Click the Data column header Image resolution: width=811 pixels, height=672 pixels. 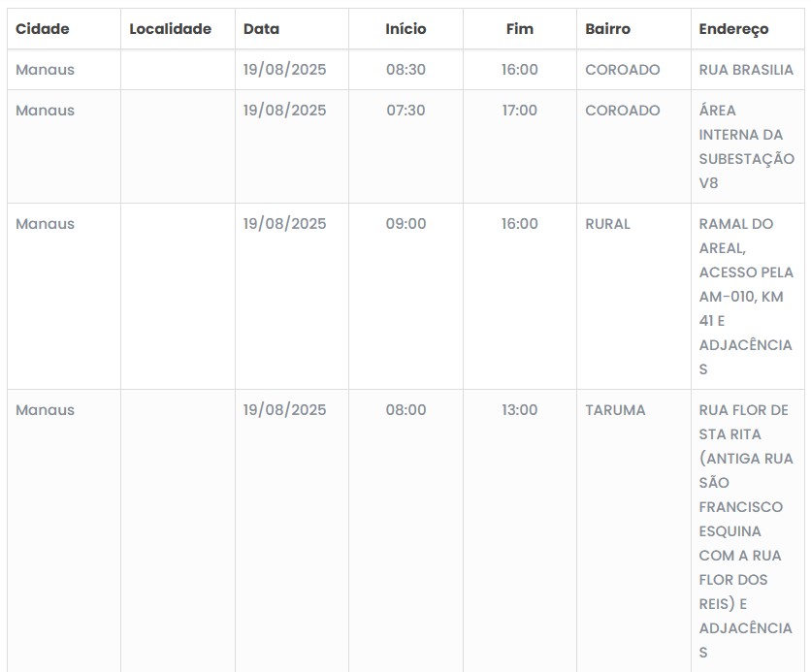261,29
